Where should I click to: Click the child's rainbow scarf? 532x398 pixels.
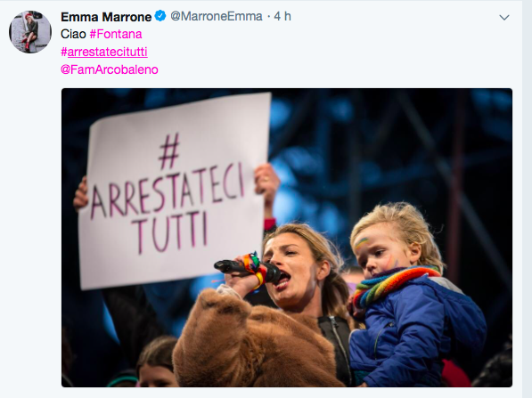pyautogui.click(x=392, y=285)
